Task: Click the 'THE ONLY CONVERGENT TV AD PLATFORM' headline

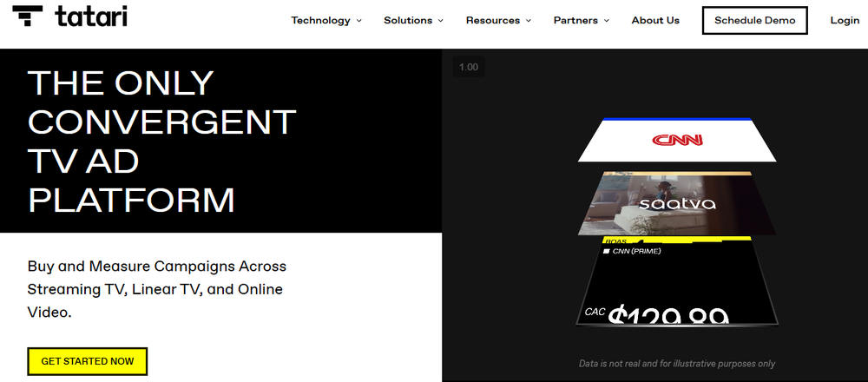Action: click(162, 142)
